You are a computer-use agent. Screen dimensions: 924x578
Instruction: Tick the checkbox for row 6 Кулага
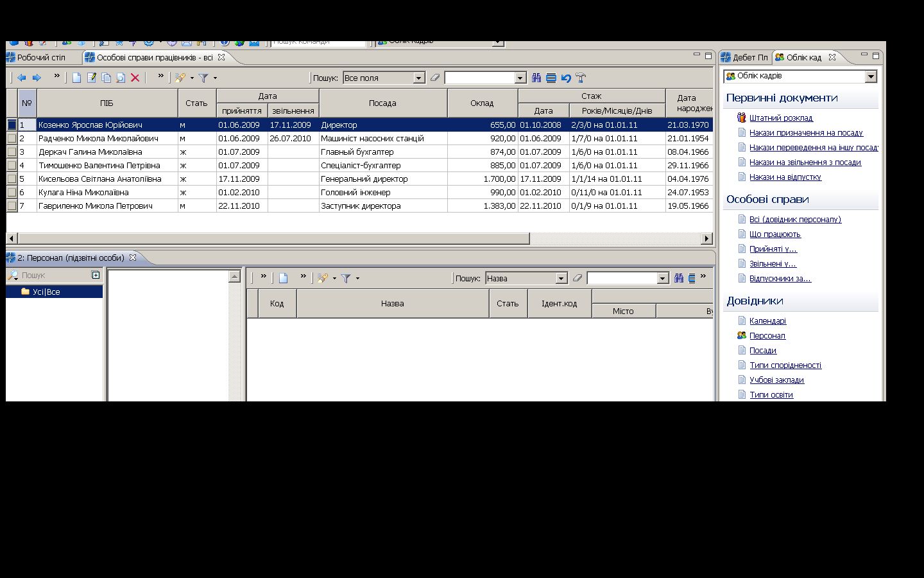(12, 192)
